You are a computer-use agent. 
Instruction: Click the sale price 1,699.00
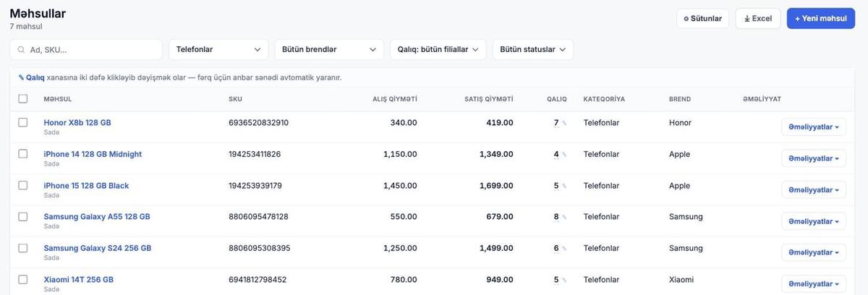(496, 186)
